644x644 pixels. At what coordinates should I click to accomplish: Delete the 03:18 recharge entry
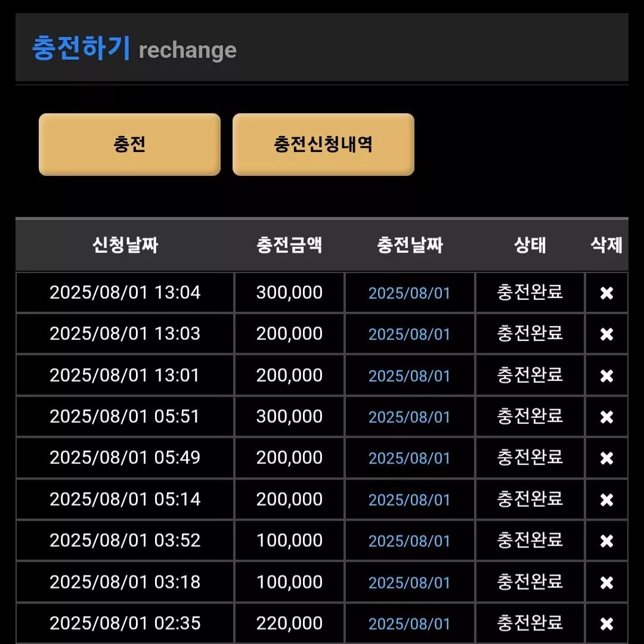click(606, 583)
